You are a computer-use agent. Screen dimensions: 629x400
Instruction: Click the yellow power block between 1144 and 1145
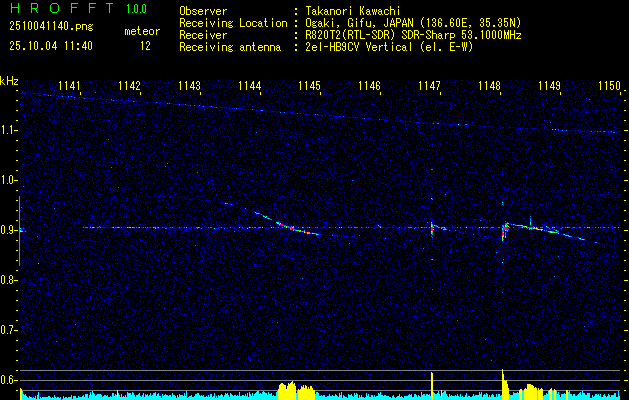tap(296, 390)
